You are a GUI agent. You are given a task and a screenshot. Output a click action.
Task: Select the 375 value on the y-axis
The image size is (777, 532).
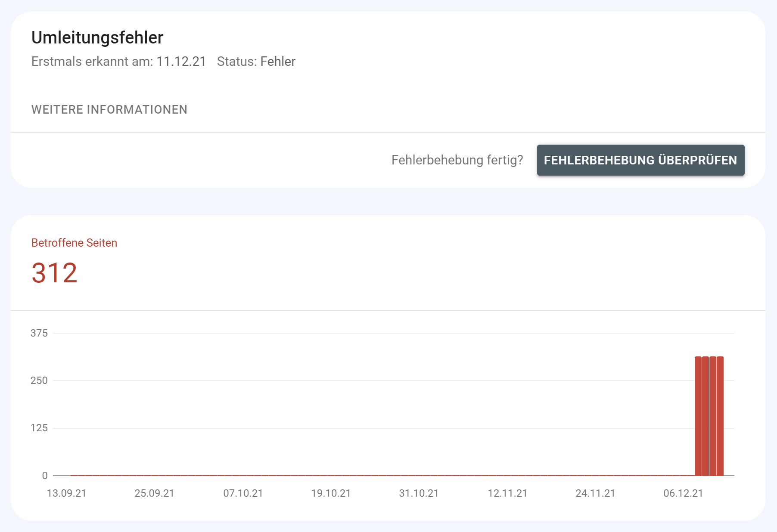pos(40,332)
